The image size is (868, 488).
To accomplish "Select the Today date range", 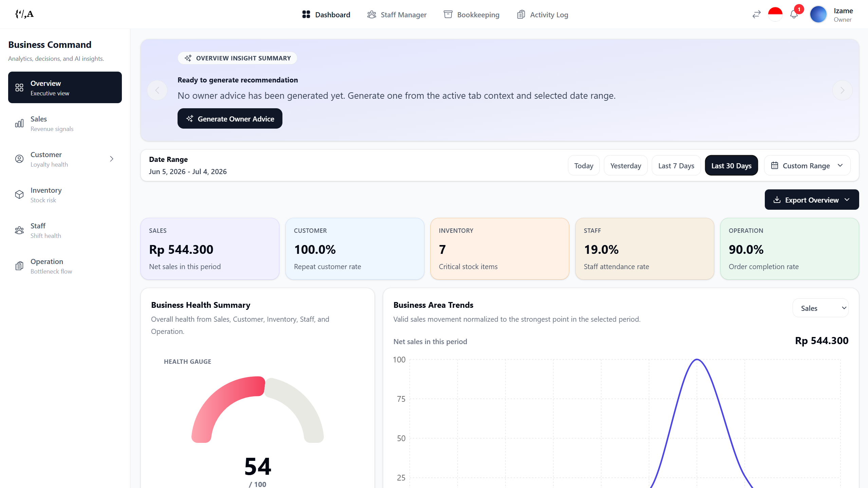I will pos(584,166).
